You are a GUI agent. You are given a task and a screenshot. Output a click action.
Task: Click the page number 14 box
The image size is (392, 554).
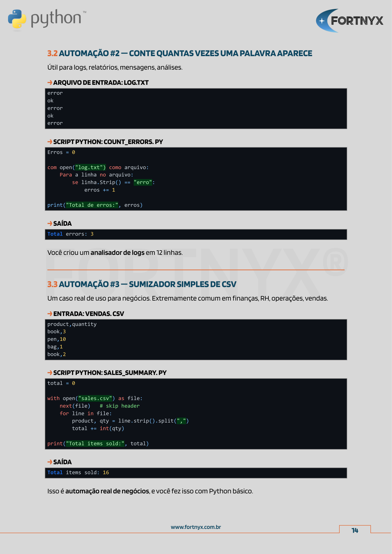tap(355, 530)
